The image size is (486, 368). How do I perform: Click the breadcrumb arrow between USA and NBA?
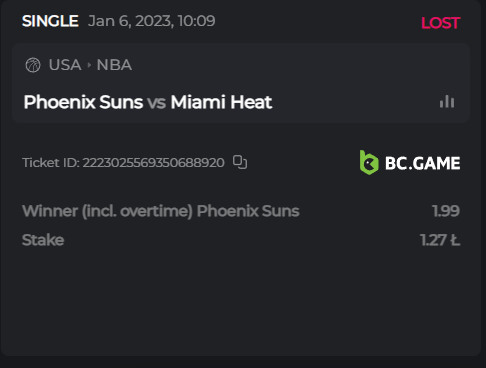pos(89,65)
